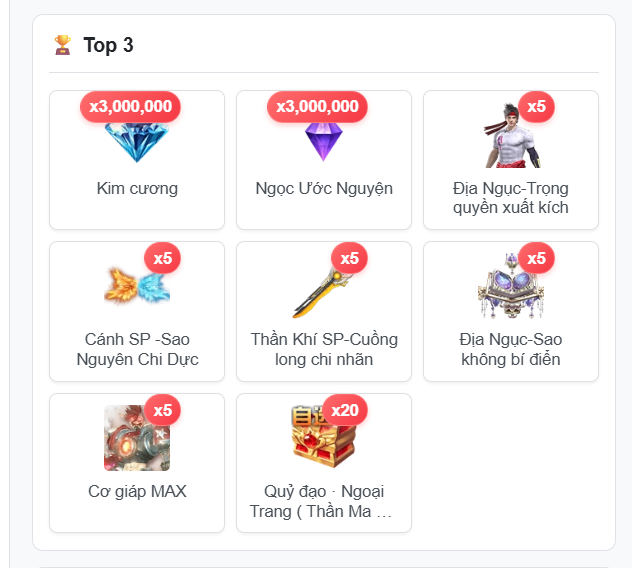Screen dimensions: 632x568
Task: Click the x3,000,000 badge on Kim cương
Action: click(130, 107)
